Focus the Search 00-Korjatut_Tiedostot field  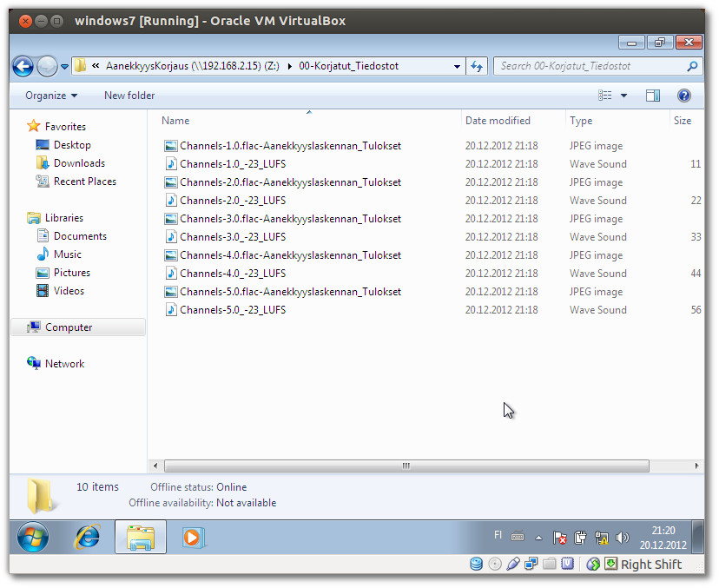coord(597,66)
